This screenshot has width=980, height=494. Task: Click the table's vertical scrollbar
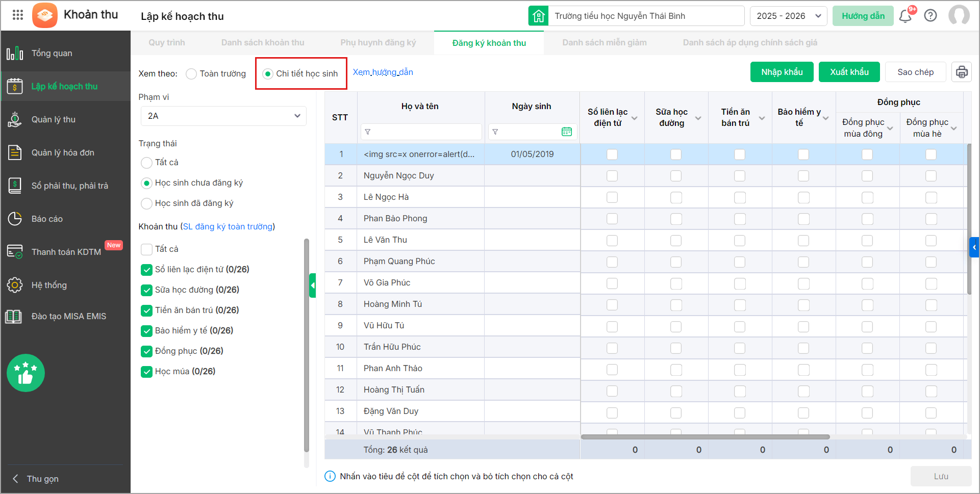tap(969, 219)
